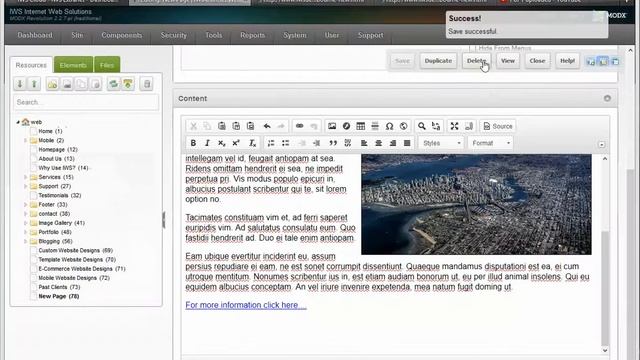Refresh the resource tree
Viewport: 640px width, 360px height.
113,84
